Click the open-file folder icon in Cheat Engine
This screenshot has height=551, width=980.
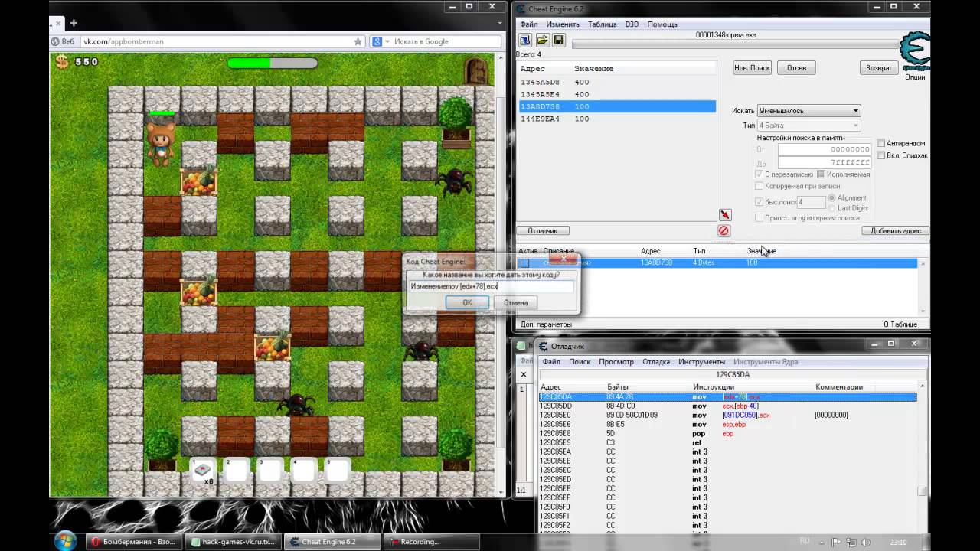tap(542, 40)
